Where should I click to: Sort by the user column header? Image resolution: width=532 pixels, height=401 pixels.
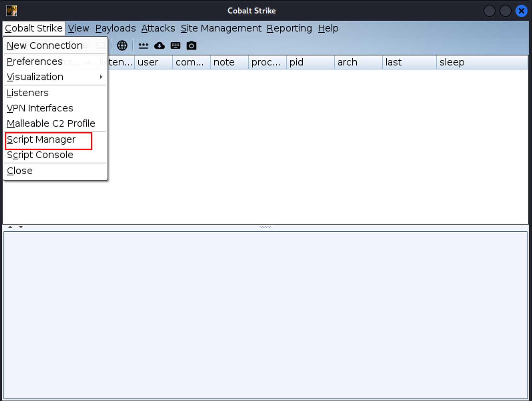(x=153, y=62)
